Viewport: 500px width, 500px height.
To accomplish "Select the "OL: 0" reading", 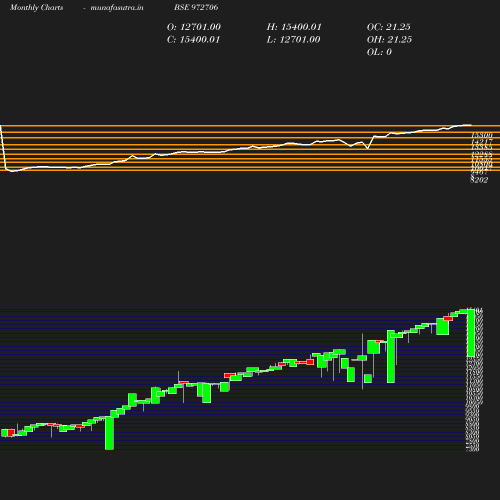I will [x=379, y=52].
